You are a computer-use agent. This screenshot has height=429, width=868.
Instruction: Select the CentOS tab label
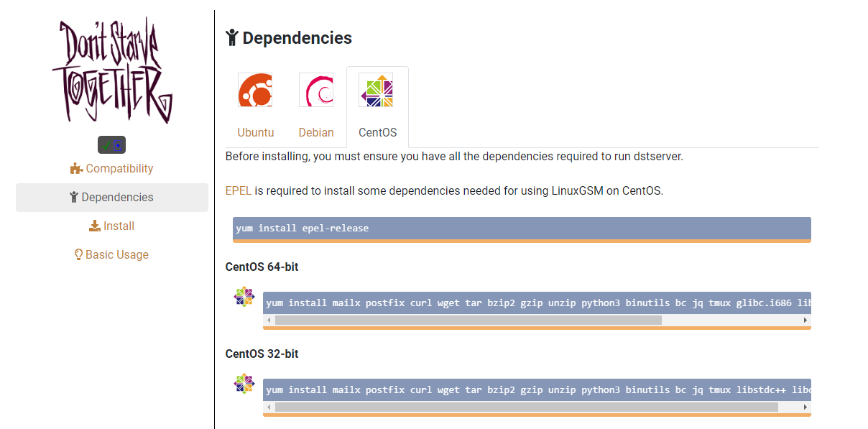pos(377,132)
